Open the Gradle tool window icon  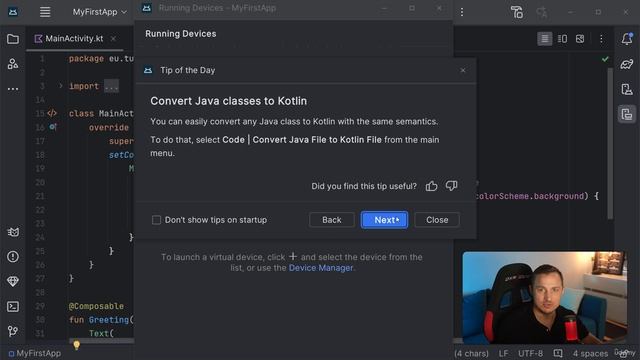pos(627,64)
